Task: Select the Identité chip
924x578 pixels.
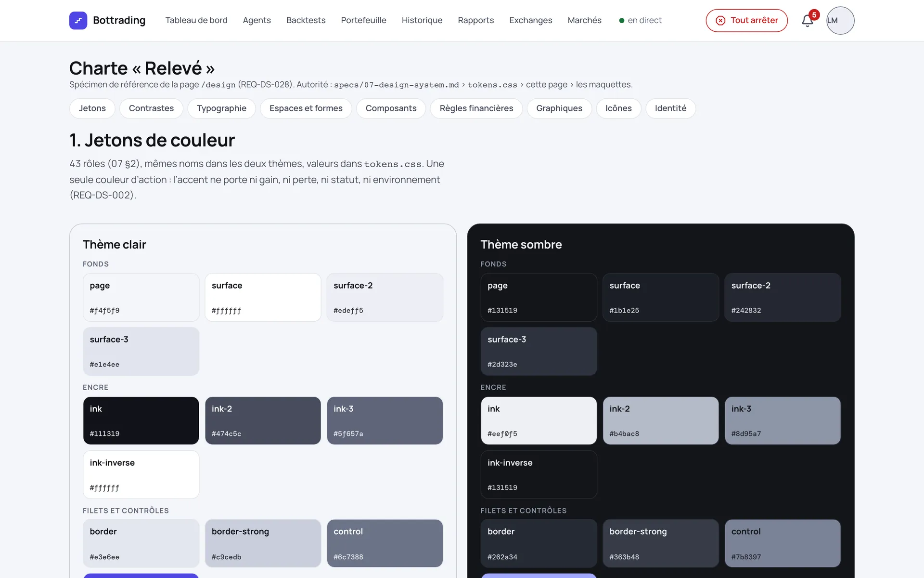Action: point(670,108)
